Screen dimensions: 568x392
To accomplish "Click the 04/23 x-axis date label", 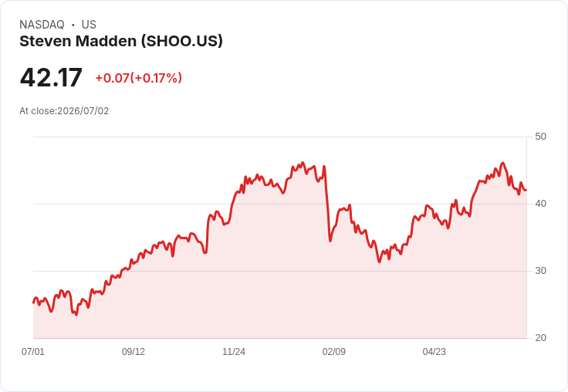I will 434,352.
